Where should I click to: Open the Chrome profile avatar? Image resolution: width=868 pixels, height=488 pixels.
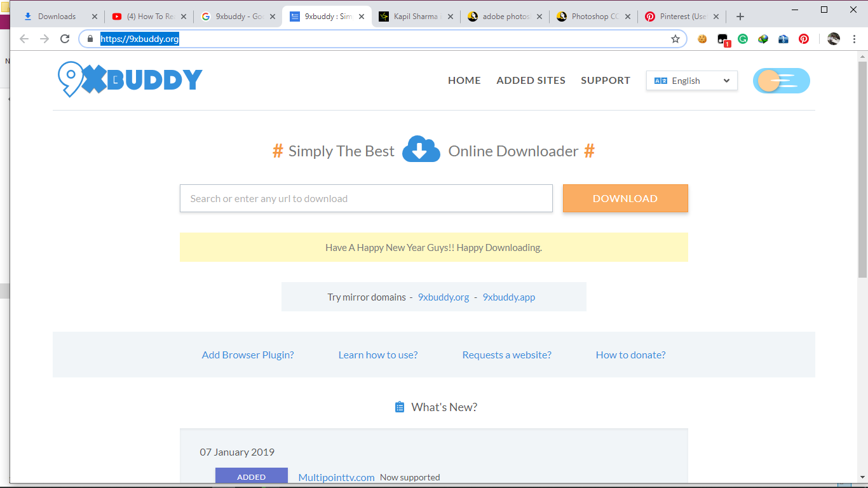click(834, 39)
